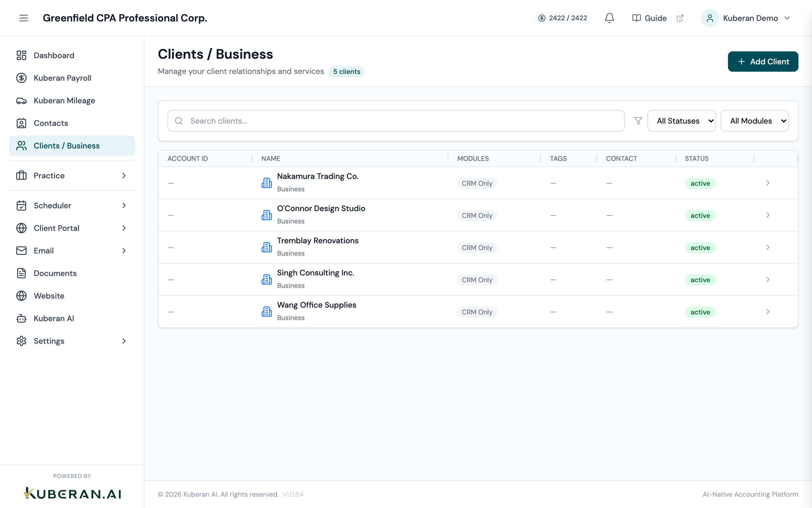812x508 pixels.
Task: Click Singh Consulting Inc. building icon
Action: coord(267,279)
